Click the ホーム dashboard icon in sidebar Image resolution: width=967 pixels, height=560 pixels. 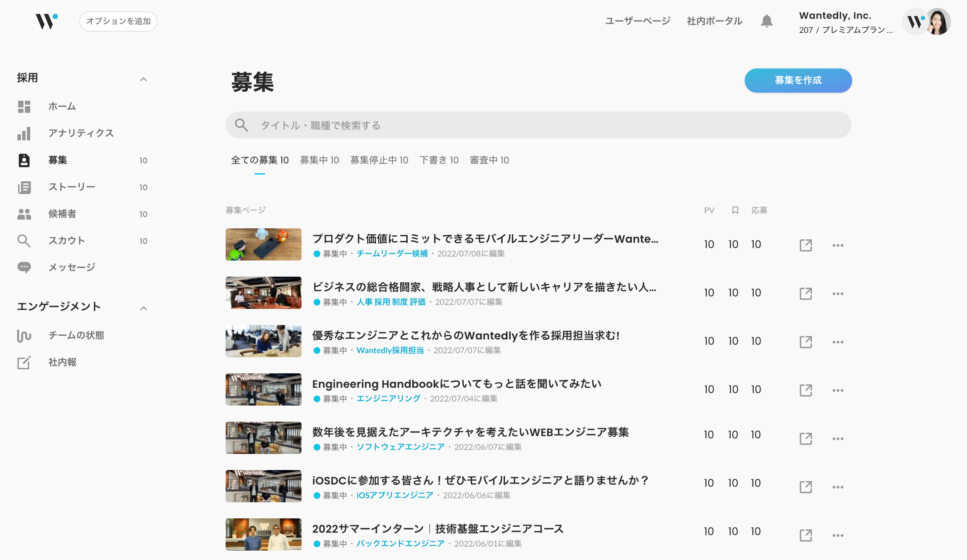[x=24, y=107]
